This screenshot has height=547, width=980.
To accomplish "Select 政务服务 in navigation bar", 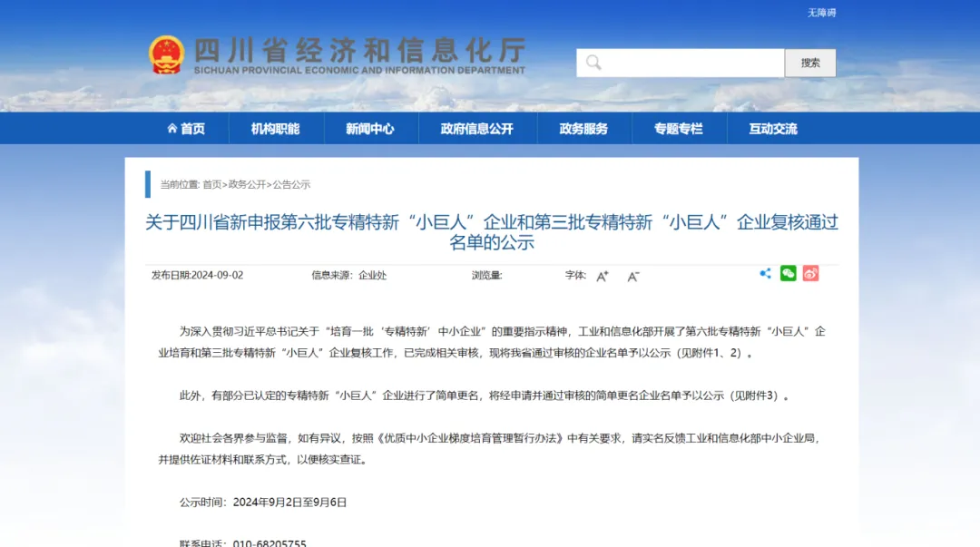I will point(583,129).
